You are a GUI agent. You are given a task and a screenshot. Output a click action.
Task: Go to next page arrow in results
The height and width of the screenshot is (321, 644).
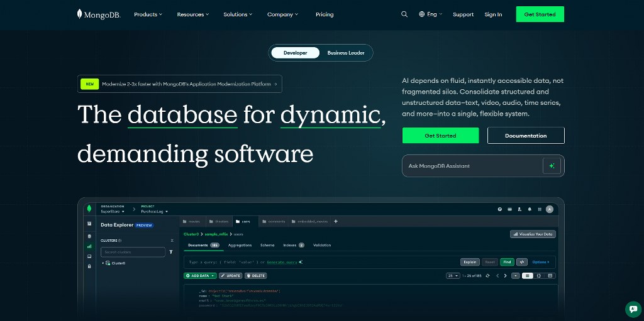(x=505, y=276)
